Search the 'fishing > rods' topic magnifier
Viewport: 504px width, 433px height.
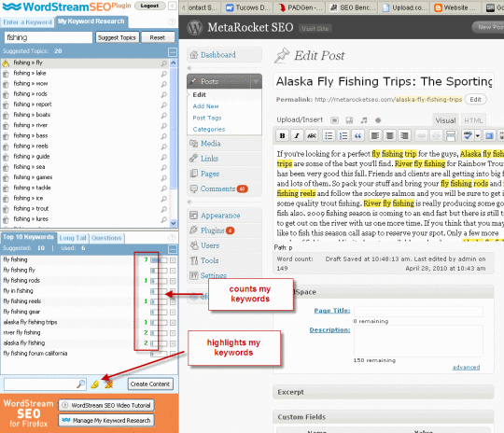point(164,94)
